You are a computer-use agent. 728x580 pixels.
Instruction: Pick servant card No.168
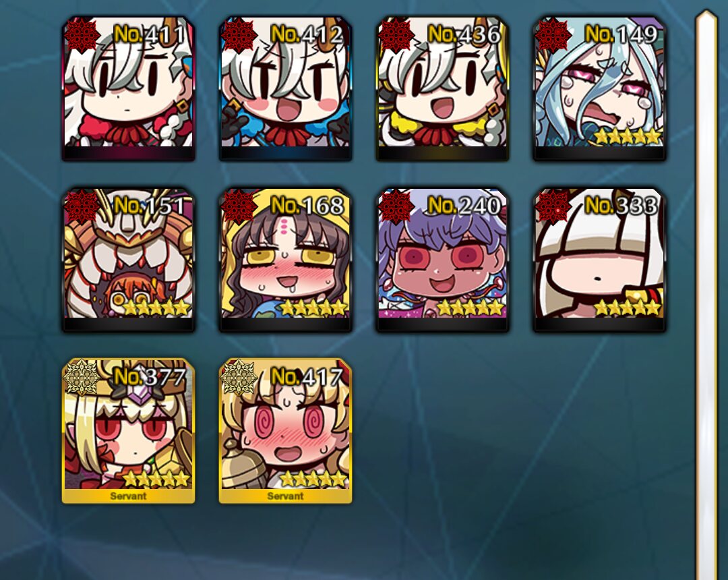(286, 260)
